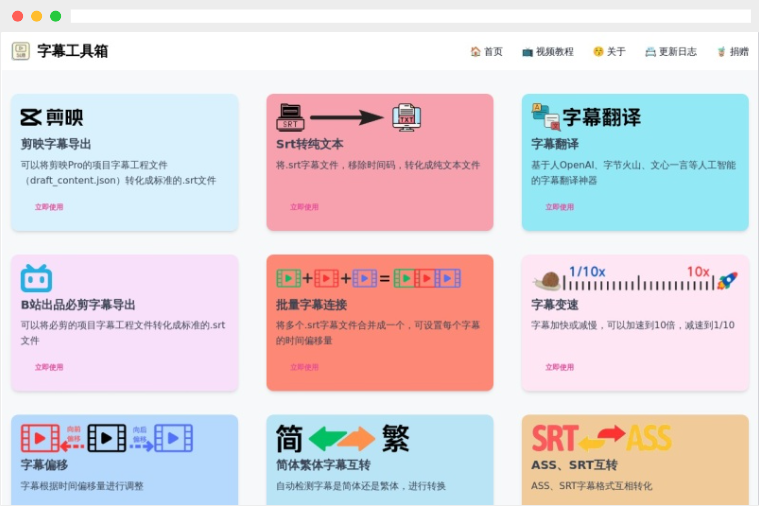The width and height of the screenshot is (759, 506).
Task: Click the 简 character graphic
Action: 289,439
